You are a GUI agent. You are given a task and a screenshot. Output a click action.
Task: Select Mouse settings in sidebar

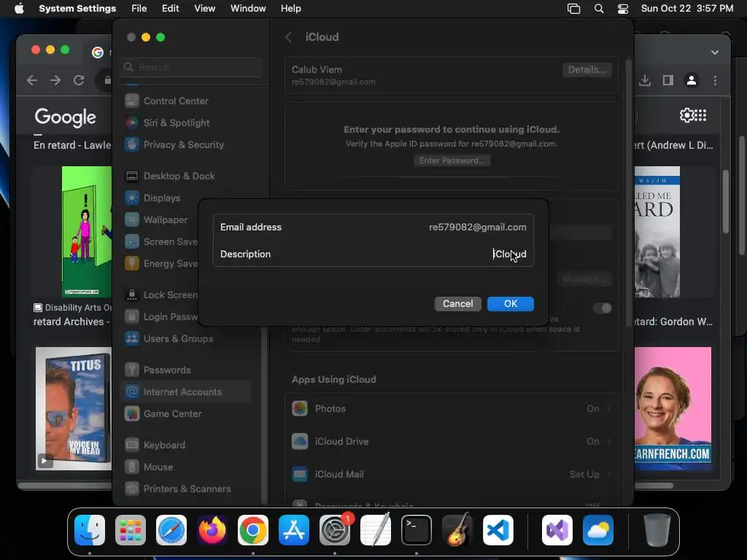158,467
